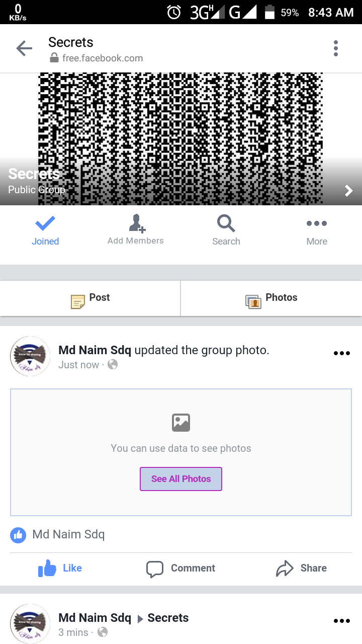Like the group photo update post
362x644 pixels.
coord(60,569)
